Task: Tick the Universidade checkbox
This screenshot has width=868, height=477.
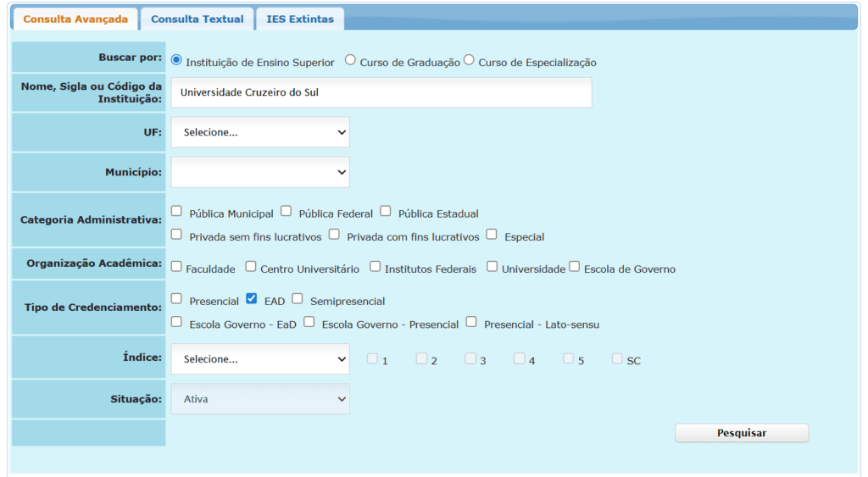Action: [x=492, y=267]
